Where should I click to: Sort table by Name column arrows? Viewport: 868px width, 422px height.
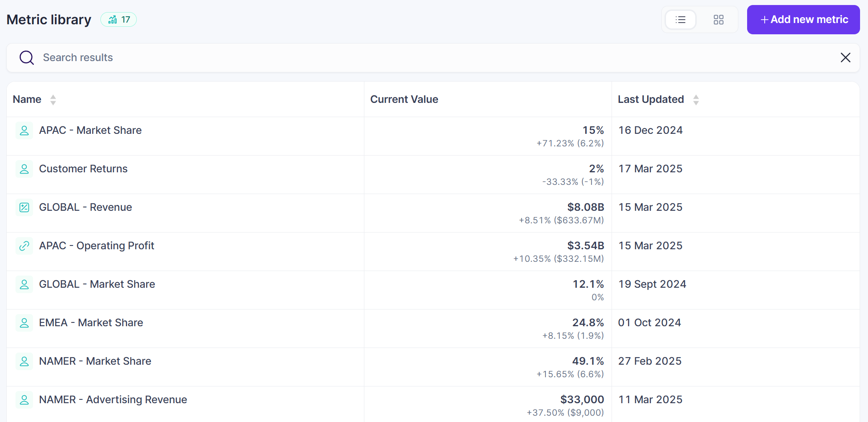[x=53, y=100]
